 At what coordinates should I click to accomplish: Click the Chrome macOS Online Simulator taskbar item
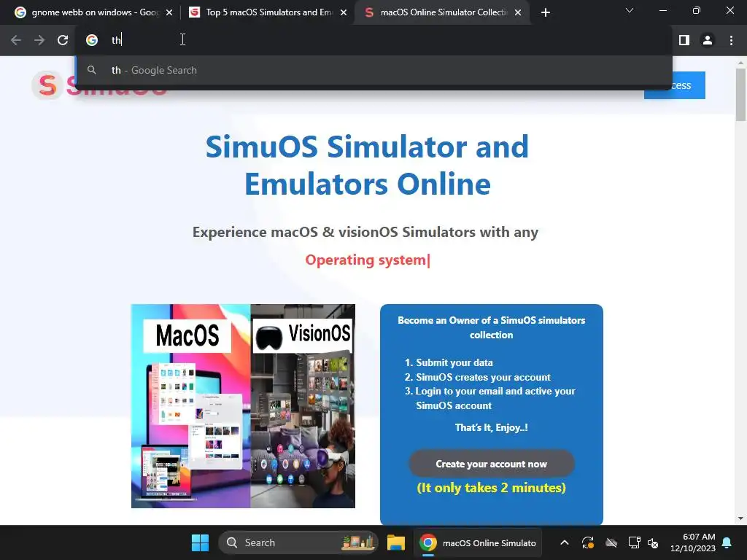(478, 542)
